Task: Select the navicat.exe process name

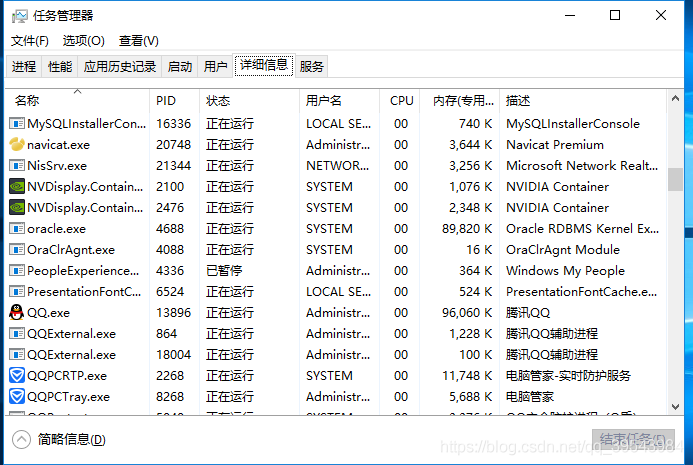Action: pos(58,145)
